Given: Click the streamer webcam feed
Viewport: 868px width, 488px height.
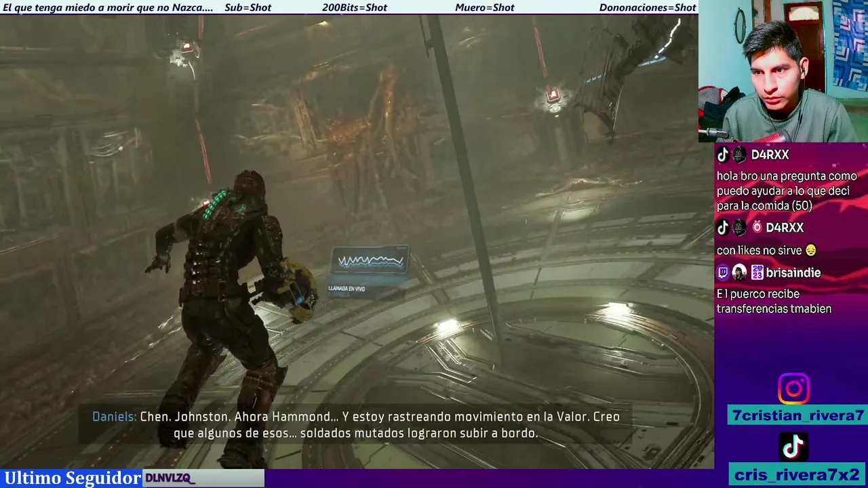Looking at the screenshot, I should pos(783,70).
